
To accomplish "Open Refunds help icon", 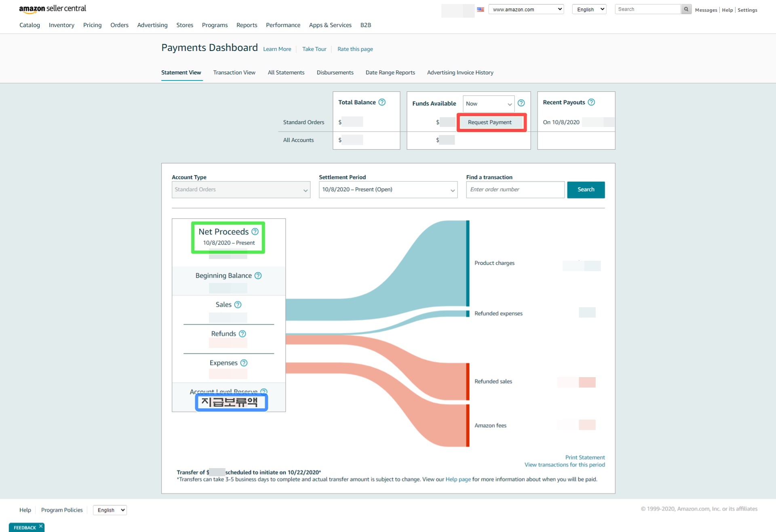I will pos(242,334).
